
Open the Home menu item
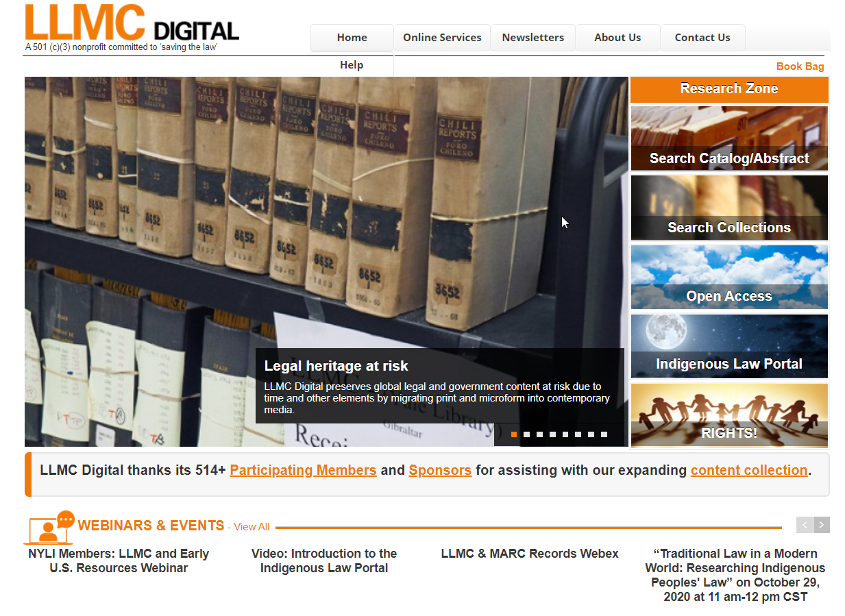click(x=352, y=38)
